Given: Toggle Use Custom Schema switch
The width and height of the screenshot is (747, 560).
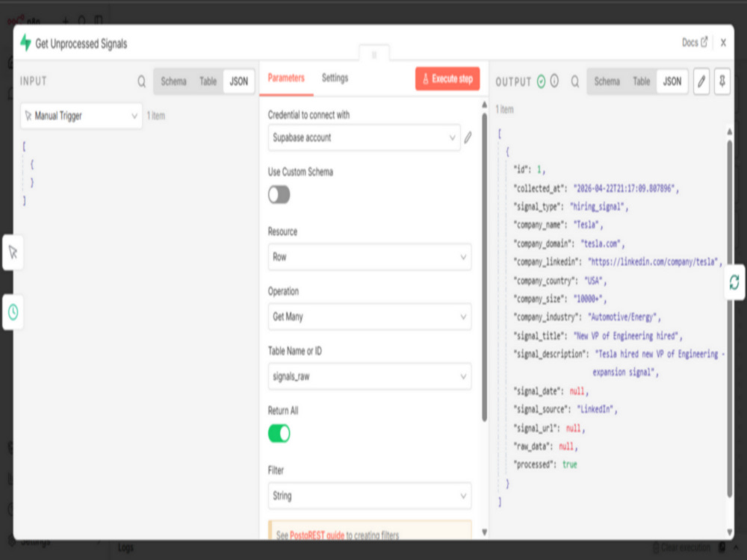Looking at the screenshot, I should (279, 195).
